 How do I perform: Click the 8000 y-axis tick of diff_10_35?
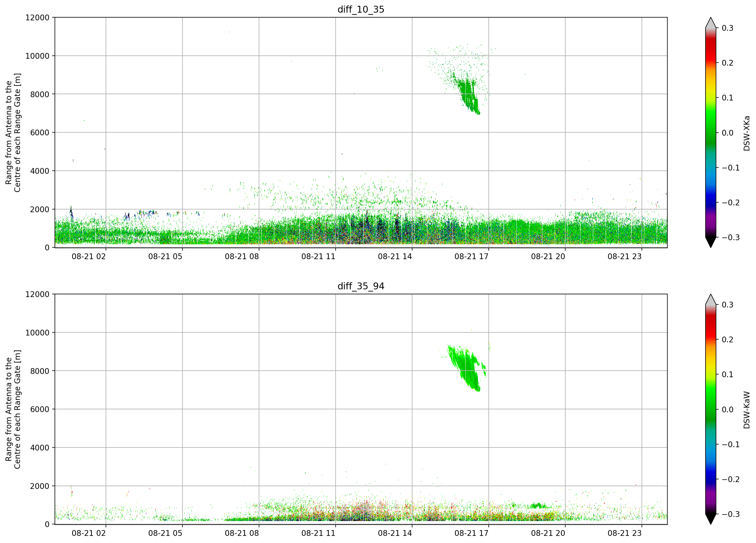point(40,94)
